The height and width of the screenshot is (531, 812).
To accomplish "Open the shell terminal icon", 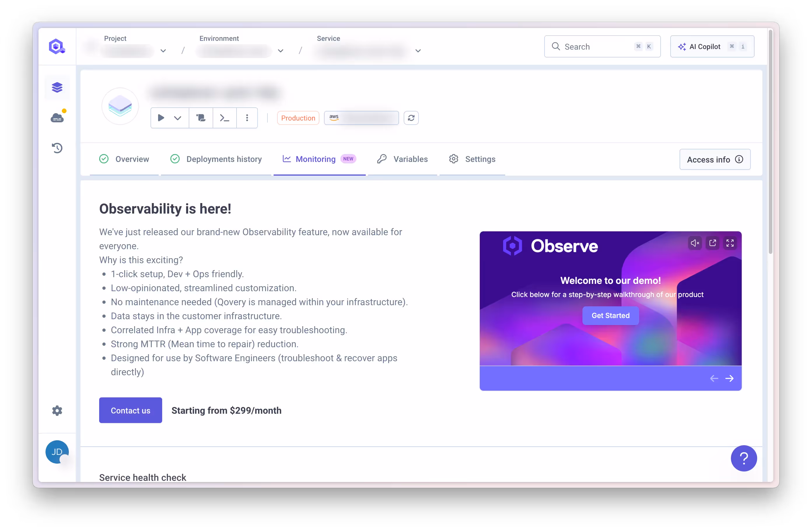I will (x=224, y=118).
